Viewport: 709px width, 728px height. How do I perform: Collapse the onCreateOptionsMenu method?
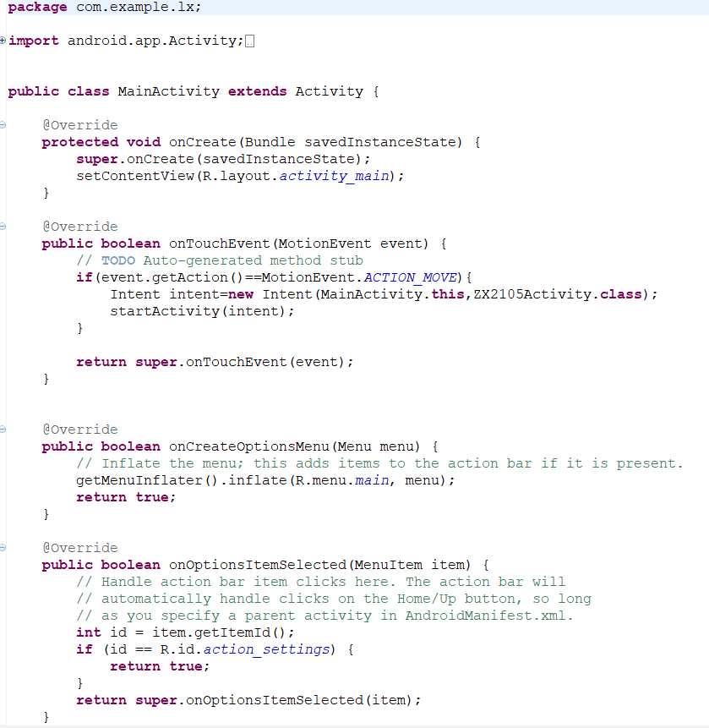3,430
